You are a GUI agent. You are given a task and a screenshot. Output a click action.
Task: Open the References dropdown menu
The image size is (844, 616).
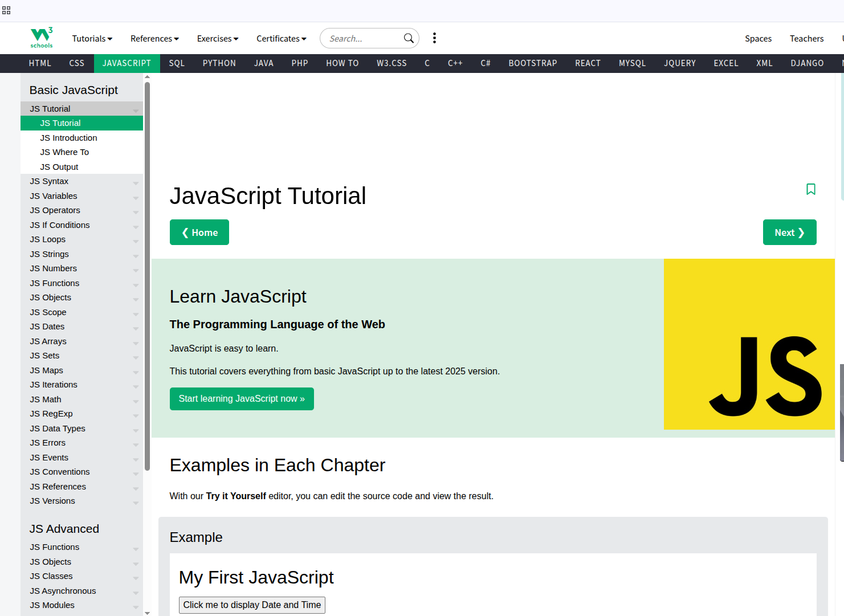[154, 39]
